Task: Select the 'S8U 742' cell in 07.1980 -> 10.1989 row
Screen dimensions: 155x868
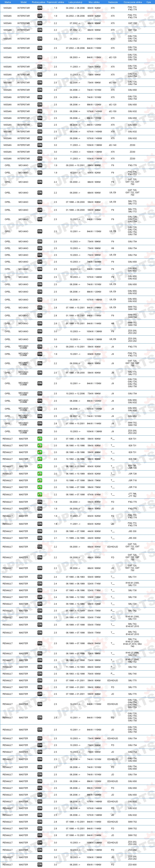Action: [132, 611]
